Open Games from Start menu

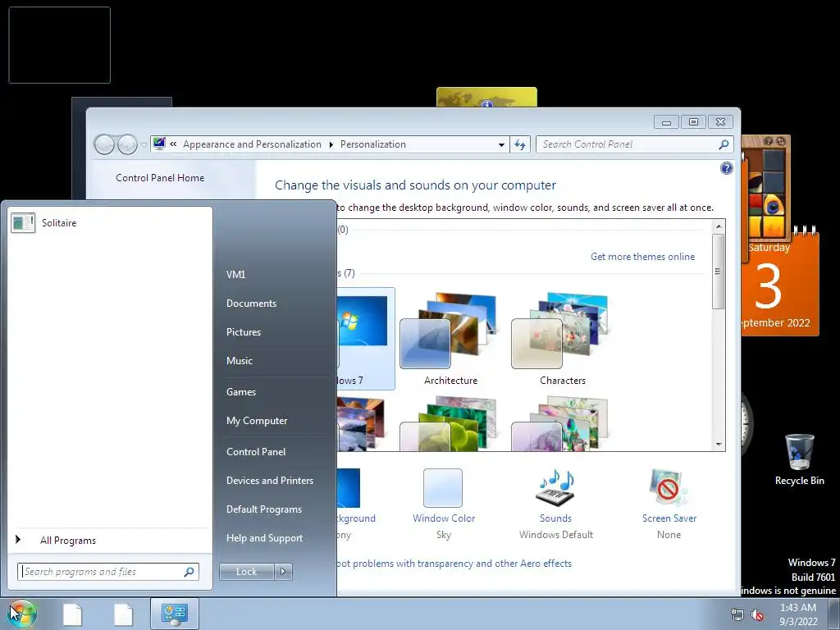pos(241,392)
